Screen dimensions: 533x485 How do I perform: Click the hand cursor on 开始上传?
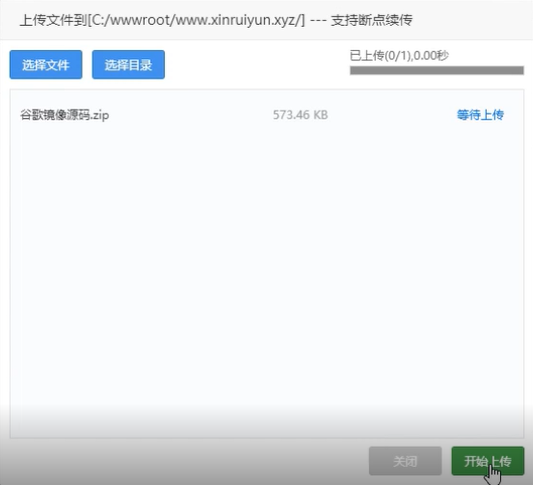tap(493, 473)
